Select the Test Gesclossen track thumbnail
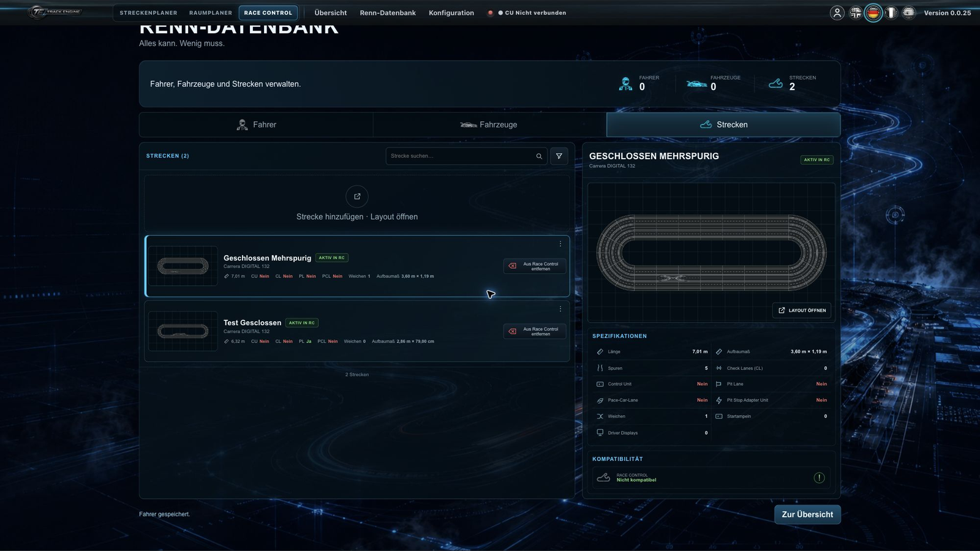Viewport: 980px width, 551px height. (x=183, y=331)
